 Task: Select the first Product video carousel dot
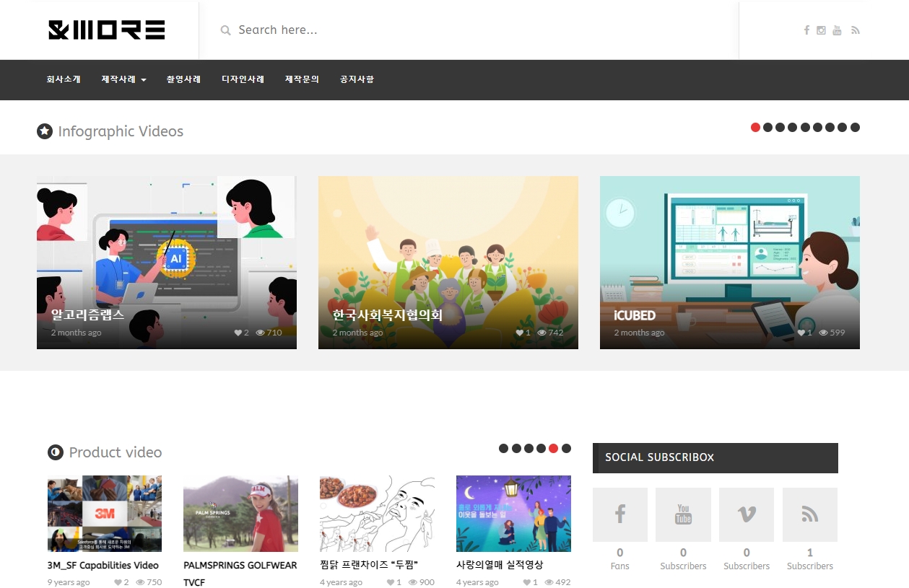[503, 449]
